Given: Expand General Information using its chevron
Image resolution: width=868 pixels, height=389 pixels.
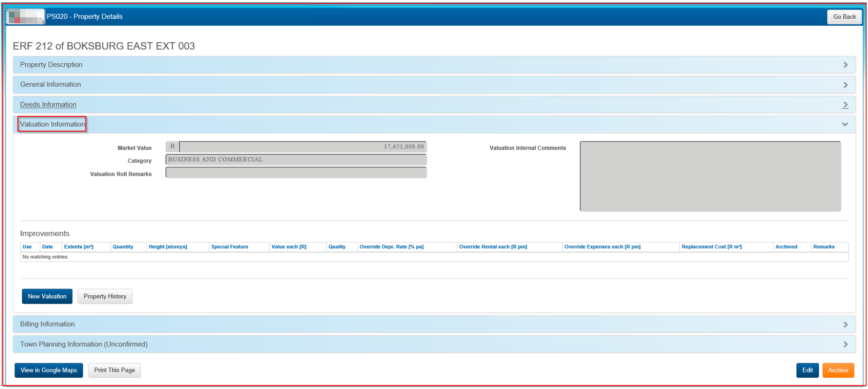Looking at the screenshot, I should (845, 85).
